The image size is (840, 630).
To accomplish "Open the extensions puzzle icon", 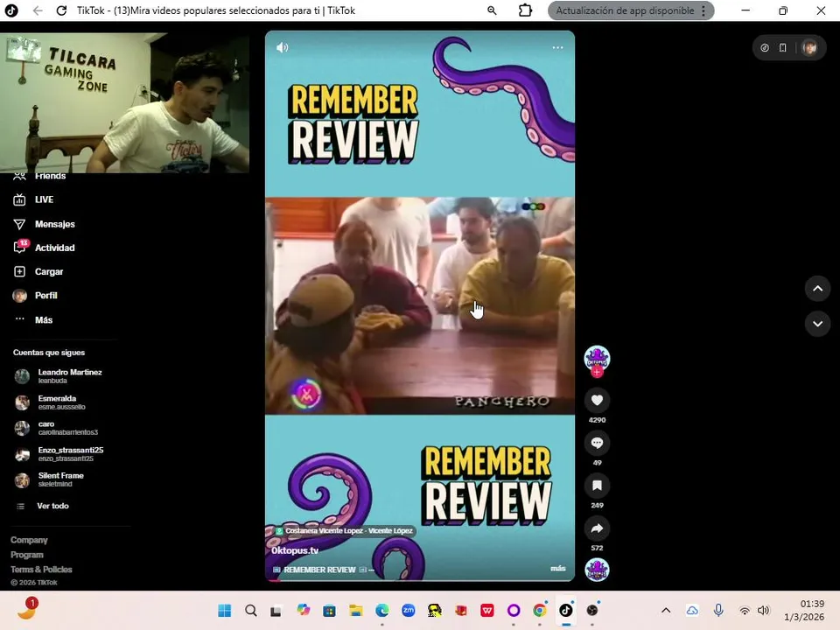I will coord(526,10).
